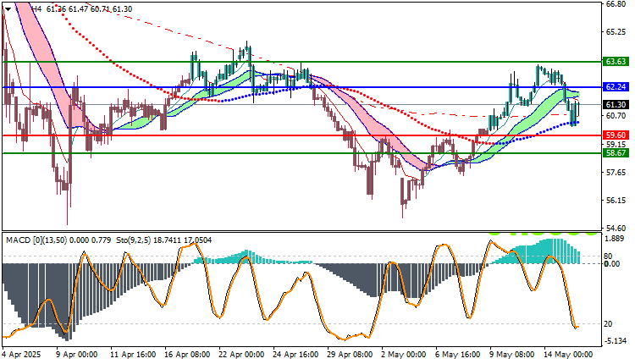
Task: Select the red 59.60 price level label
Action: pyautogui.click(x=616, y=135)
